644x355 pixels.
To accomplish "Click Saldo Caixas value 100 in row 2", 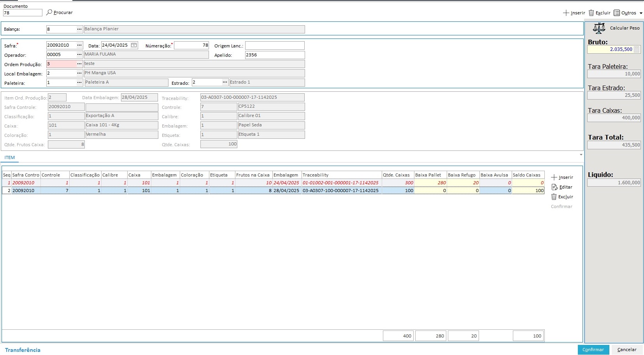I will [528, 191].
